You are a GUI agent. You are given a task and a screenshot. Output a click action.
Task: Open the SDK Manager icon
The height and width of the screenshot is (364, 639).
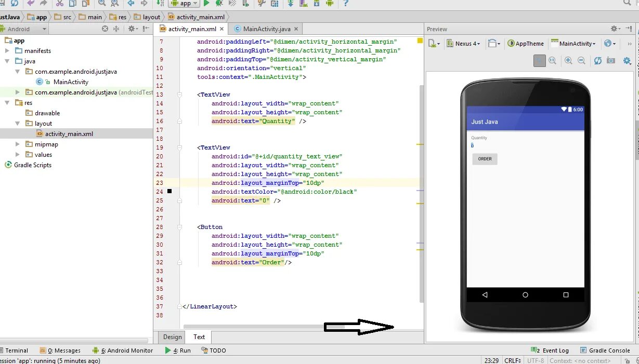pos(317,4)
